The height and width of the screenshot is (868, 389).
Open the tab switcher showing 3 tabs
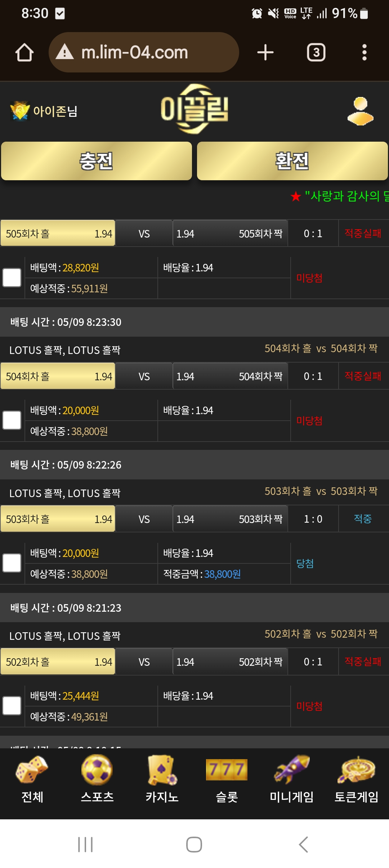click(316, 53)
